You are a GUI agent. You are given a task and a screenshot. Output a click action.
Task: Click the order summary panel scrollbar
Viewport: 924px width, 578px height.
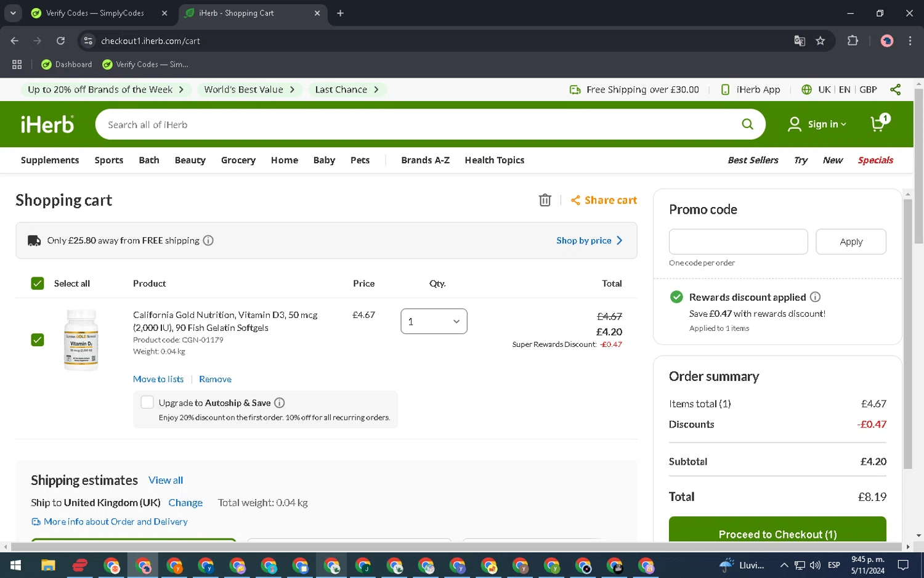(x=907, y=335)
